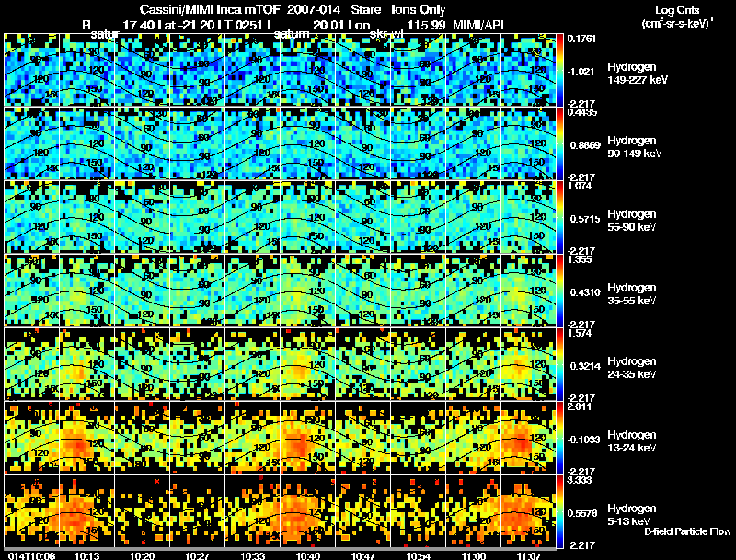
Task: Open the 35-55 keV panel at 10:54
Action: pyautogui.click(x=419, y=291)
